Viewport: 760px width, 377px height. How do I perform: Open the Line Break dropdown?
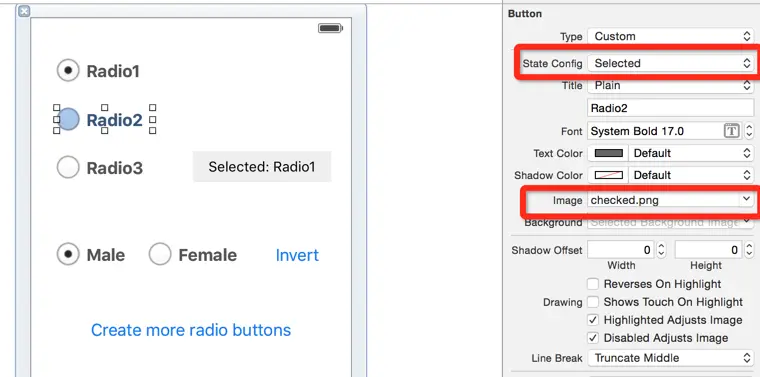click(671, 358)
